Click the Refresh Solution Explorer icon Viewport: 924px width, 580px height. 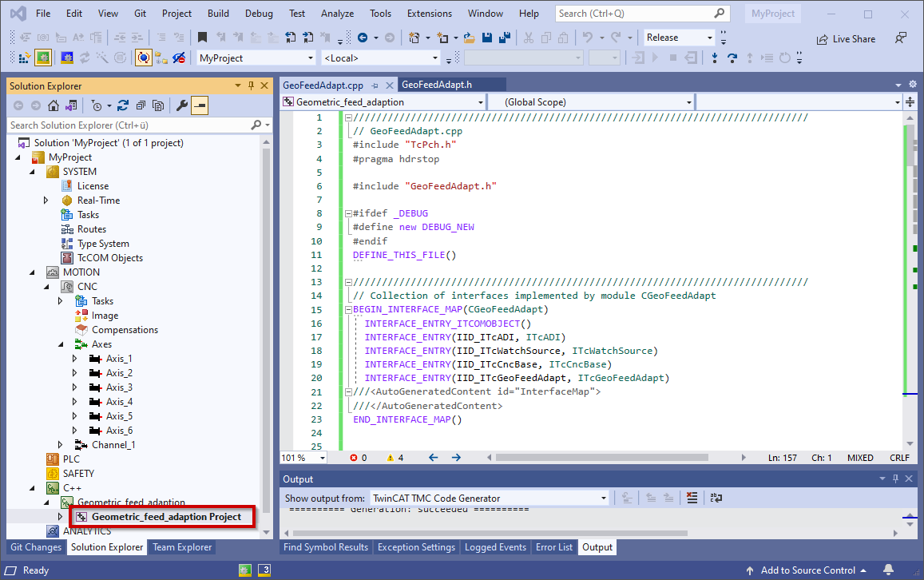[121, 105]
